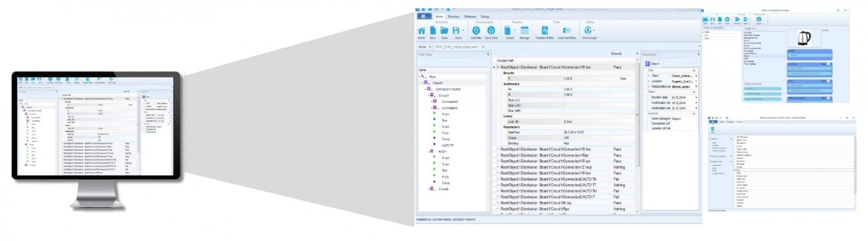
Task: Click Upload icon in auto-test editor window
Action: [x=759, y=19]
